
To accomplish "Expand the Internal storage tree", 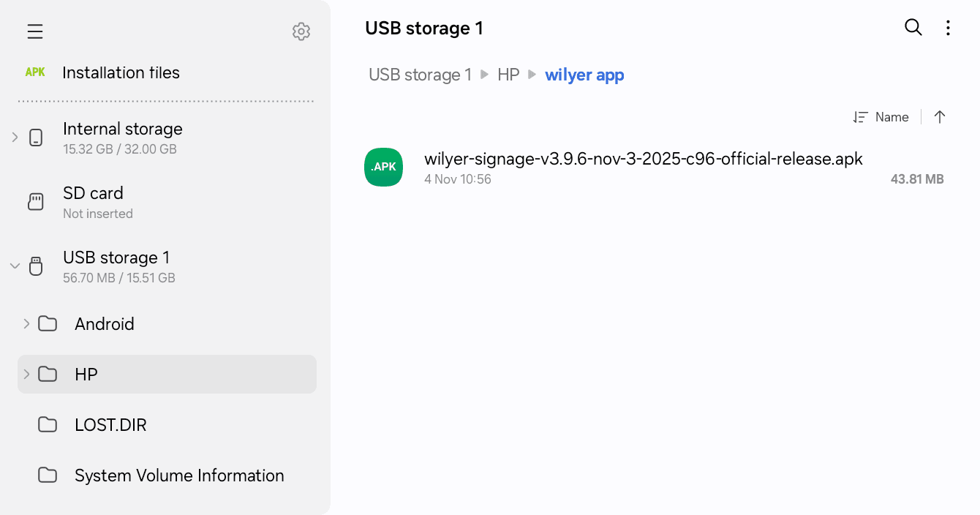I will pos(15,137).
